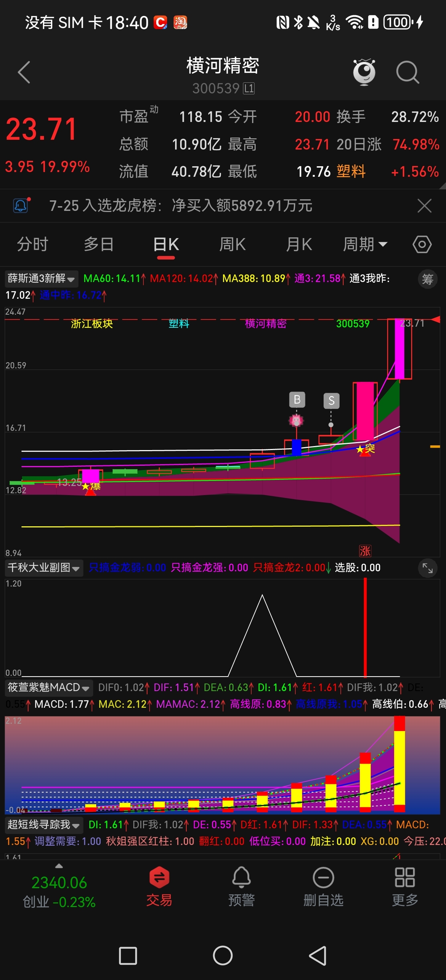
Task: Select the 日K tab
Action: tap(166, 244)
